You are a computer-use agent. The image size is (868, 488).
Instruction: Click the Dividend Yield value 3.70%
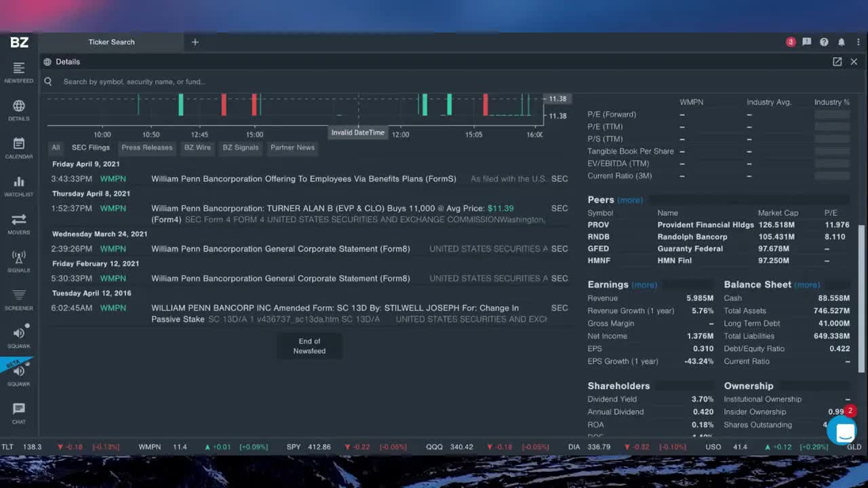tap(703, 400)
